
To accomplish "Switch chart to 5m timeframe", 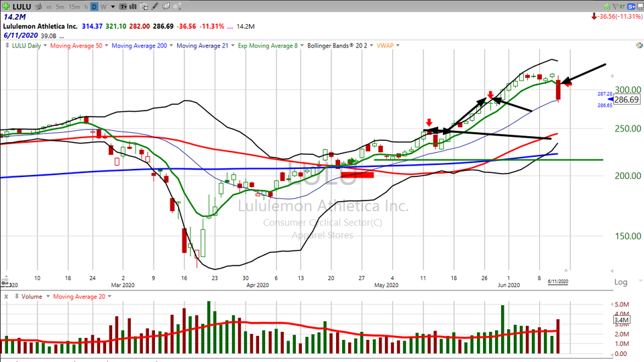I will click(60, 7).
